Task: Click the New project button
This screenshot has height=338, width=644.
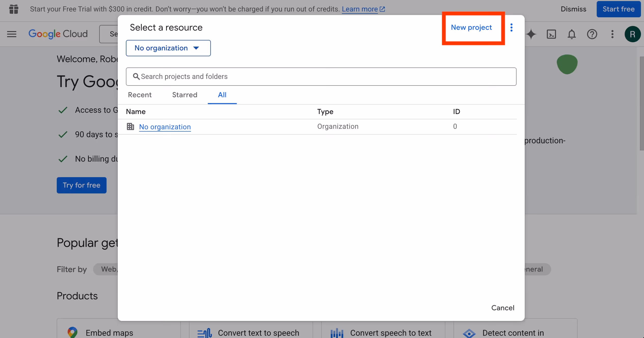Action: (471, 27)
